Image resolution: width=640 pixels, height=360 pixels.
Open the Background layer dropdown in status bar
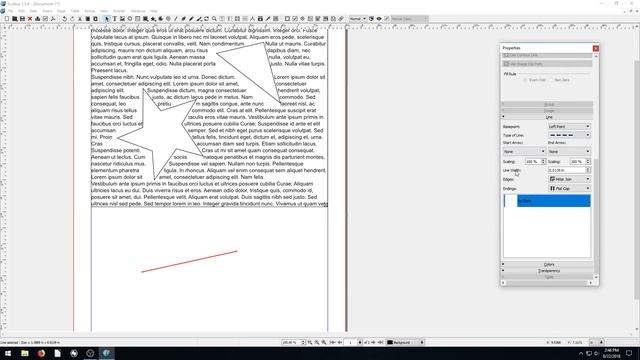point(405,342)
